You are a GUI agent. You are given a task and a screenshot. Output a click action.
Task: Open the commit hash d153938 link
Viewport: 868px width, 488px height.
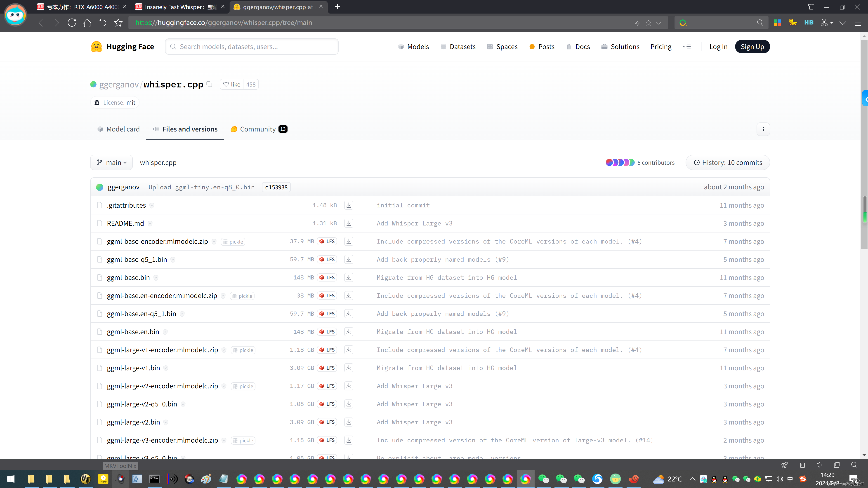pyautogui.click(x=276, y=187)
